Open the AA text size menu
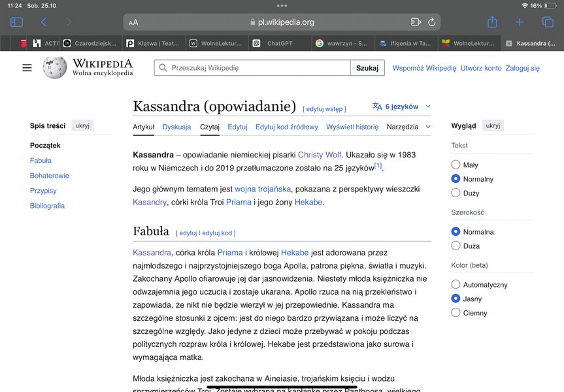 133,22
